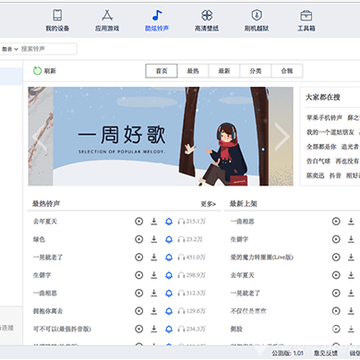The width and height of the screenshot is (360, 360).
Task: Focus the 搜索铃声 search field
Action: (x=48, y=49)
